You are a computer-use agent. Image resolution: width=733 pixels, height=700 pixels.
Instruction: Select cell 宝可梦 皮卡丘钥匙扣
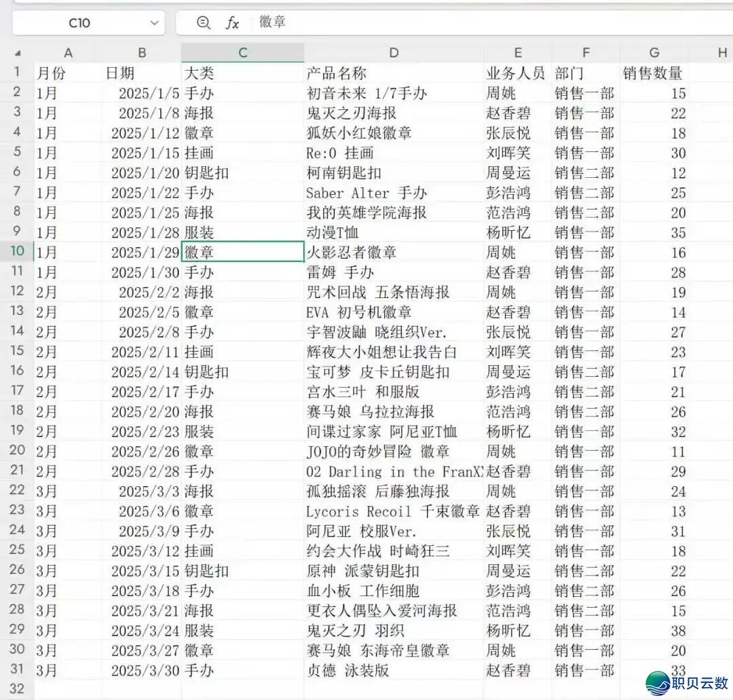(394, 372)
